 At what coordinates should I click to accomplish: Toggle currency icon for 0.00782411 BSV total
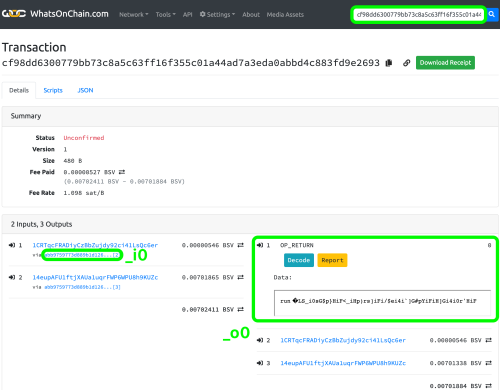(x=240, y=310)
